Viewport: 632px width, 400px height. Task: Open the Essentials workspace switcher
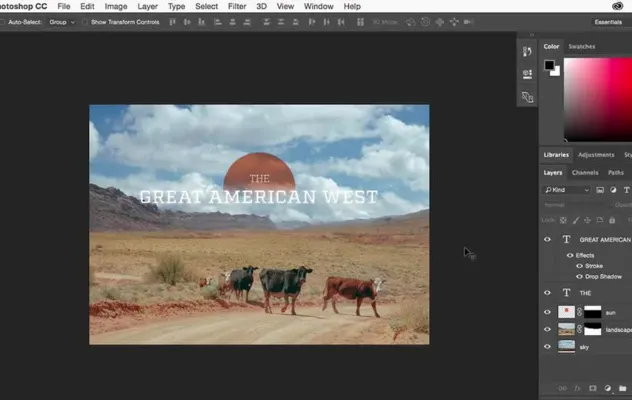(608, 22)
